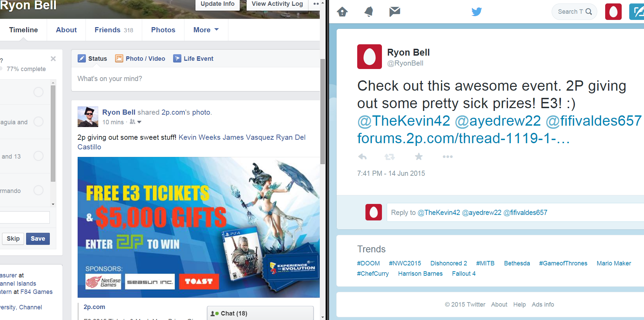
Task: Click the Reply to tweet input field
Action: [x=515, y=213]
